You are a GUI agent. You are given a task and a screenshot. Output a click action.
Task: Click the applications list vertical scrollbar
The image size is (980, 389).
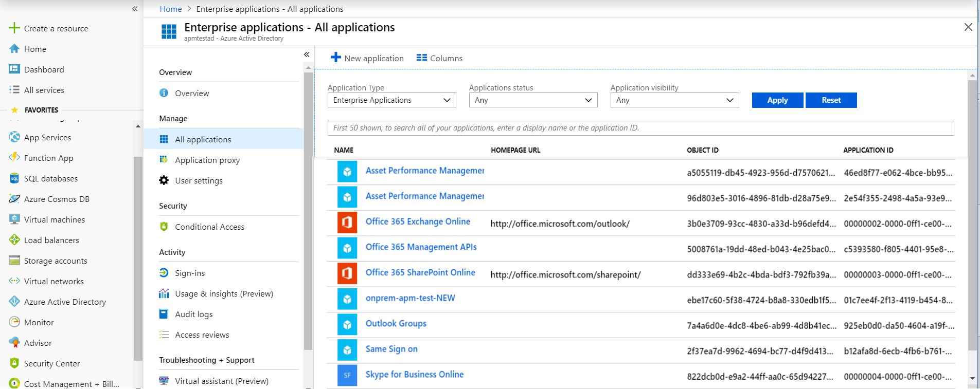point(972,216)
